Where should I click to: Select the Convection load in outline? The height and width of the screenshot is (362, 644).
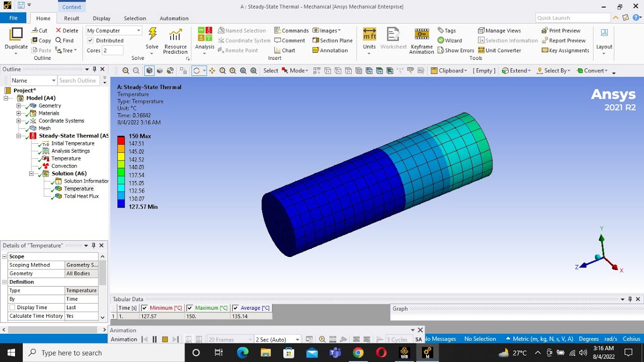pyautogui.click(x=64, y=166)
